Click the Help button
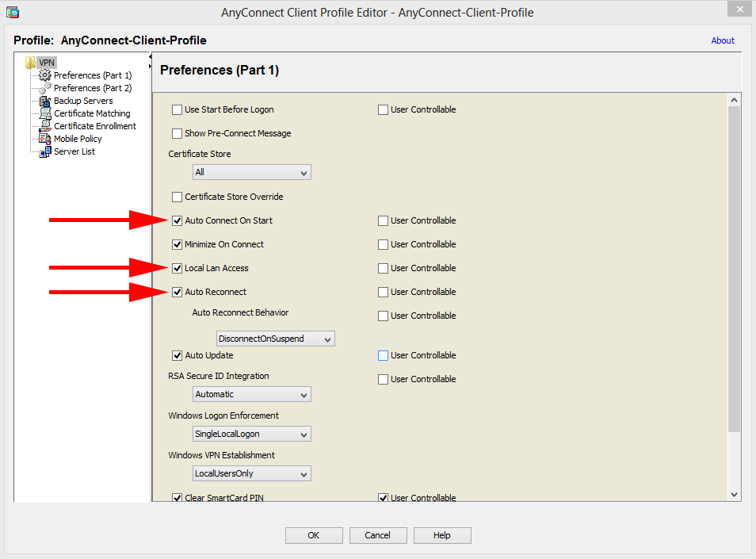This screenshot has height=559, width=756. (x=442, y=535)
